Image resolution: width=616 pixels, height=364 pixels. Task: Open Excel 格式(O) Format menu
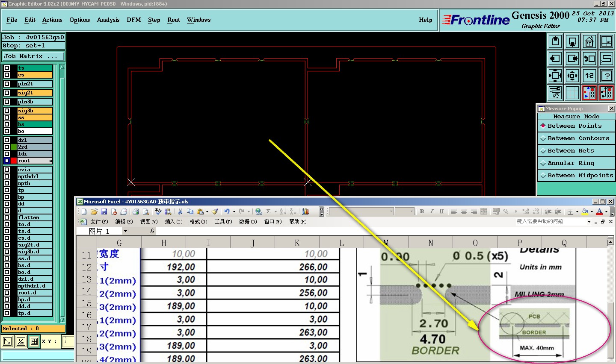coord(198,222)
